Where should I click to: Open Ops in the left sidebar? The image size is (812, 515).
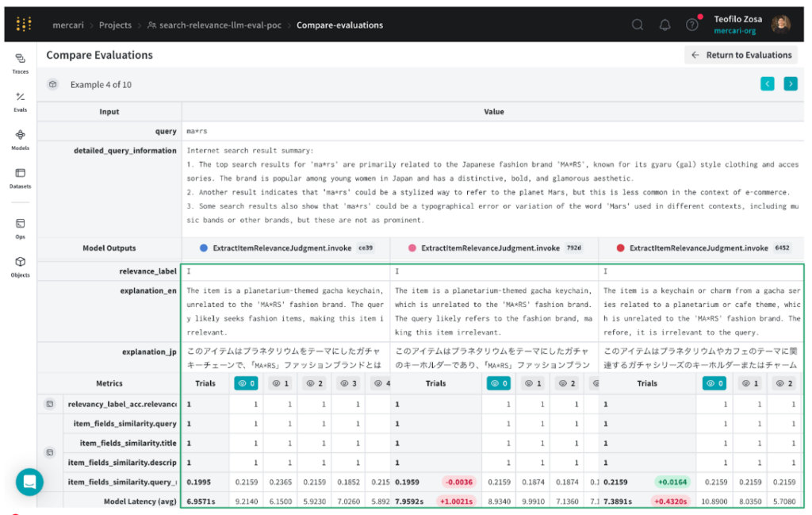(21, 228)
